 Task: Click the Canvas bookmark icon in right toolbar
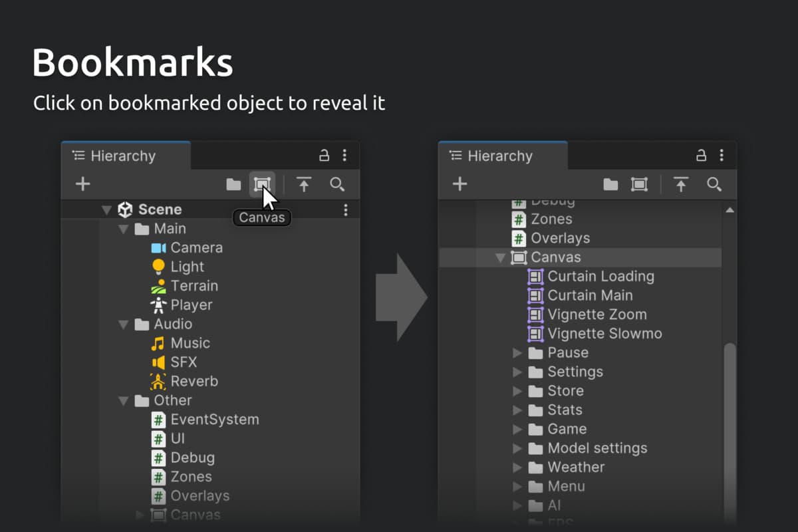pos(639,184)
